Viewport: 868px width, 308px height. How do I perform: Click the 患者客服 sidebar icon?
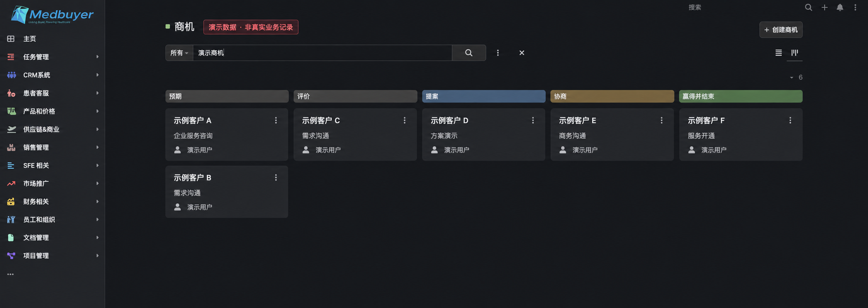point(11,93)
